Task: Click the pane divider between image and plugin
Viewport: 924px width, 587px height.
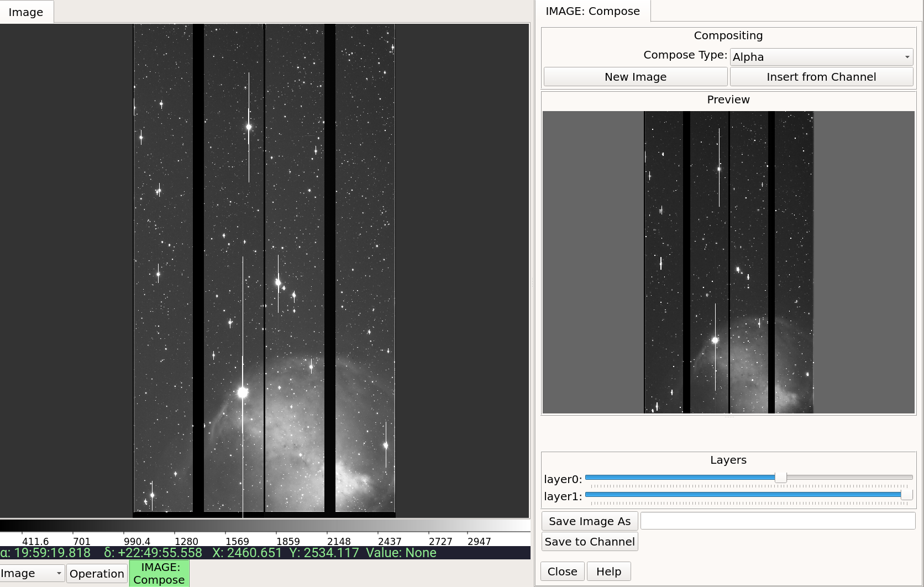Action: [533, 282]
